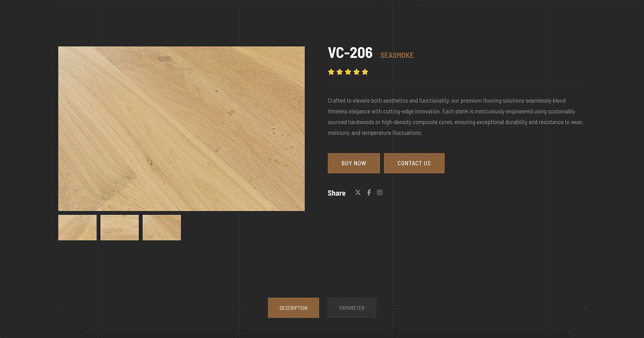This screenshot has height=338, width=644.
Task: Click the VC-206 product title
Action: (350, 53)
